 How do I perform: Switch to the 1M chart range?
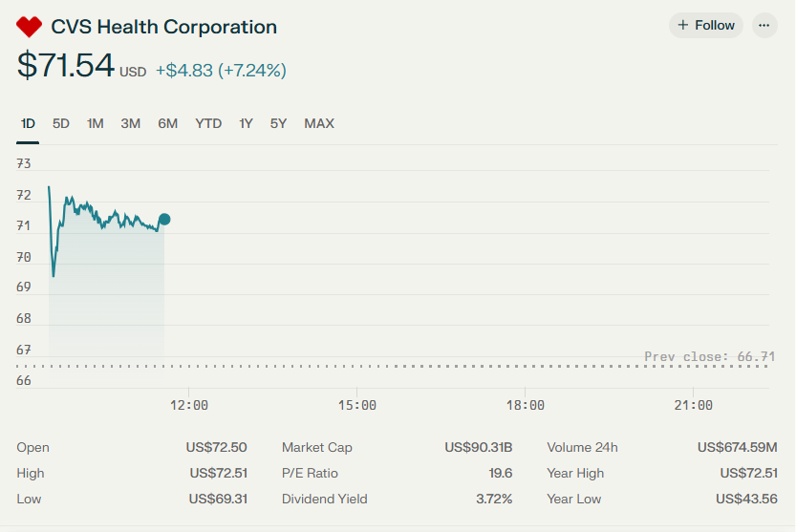(95, 123)
